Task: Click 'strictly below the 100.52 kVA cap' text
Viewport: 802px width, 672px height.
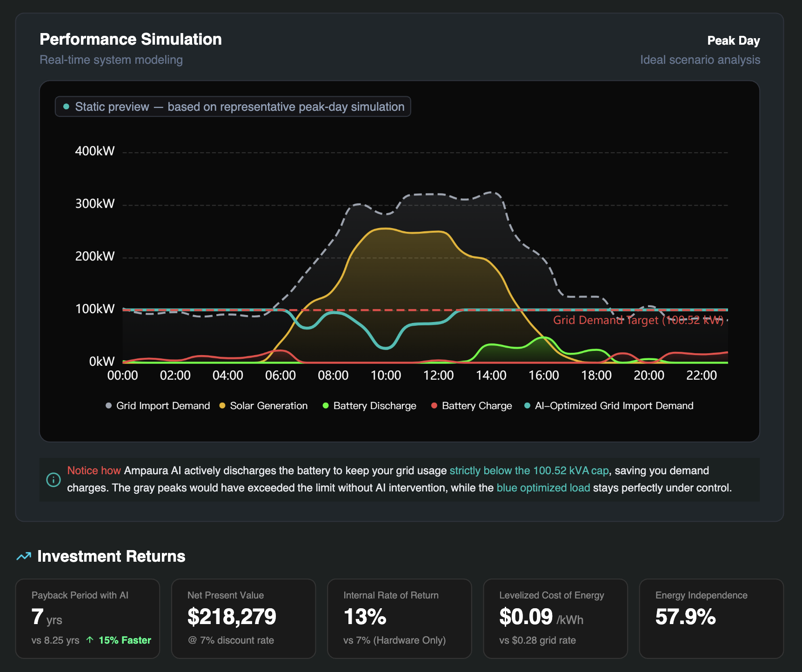Action: pyautogui.click(x=529, y=471)
